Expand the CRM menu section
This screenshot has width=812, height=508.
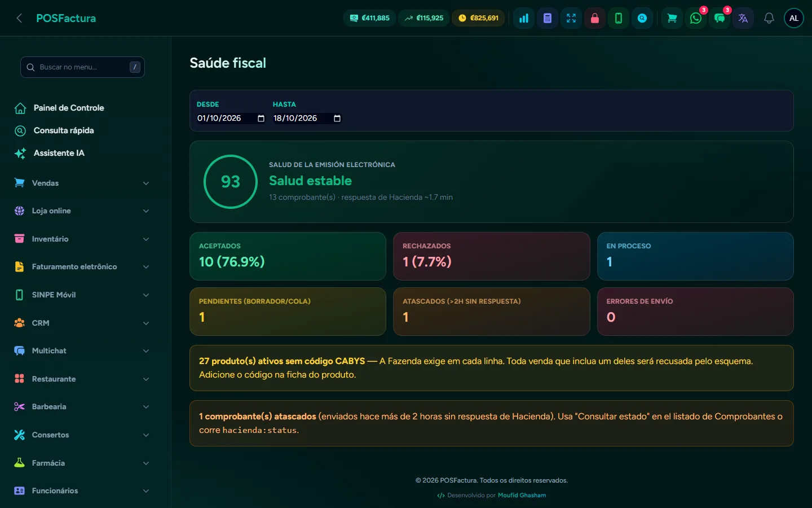82,323
